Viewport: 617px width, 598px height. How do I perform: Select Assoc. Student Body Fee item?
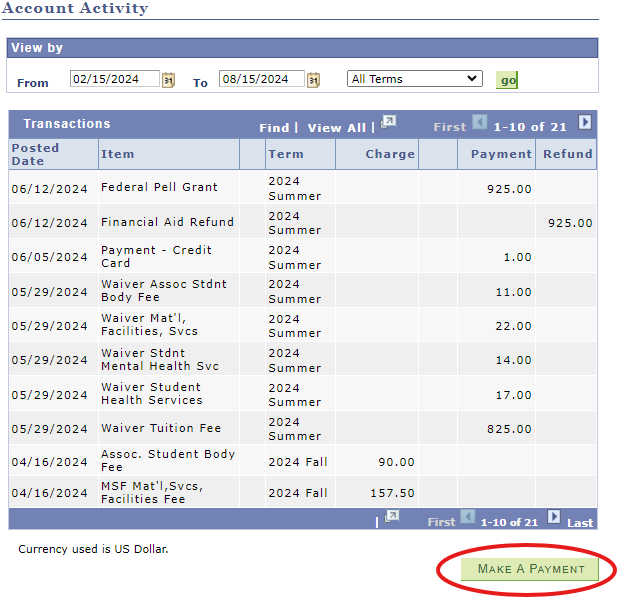coord(168,460)
